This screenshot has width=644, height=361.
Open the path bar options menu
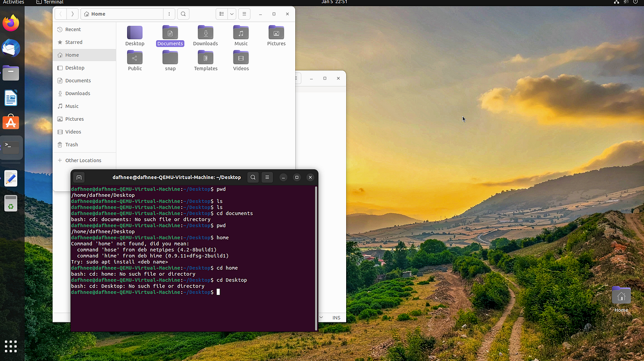(x=169, y=13)
